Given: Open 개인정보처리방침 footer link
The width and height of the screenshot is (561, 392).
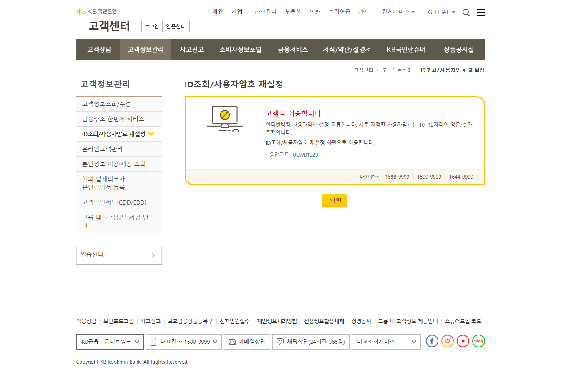Looking at the screenshot, I should tap(277, 321).
